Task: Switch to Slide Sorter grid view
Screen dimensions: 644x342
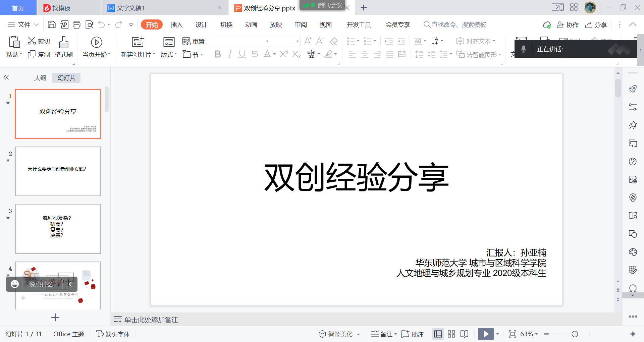Action: click(451, 334)
